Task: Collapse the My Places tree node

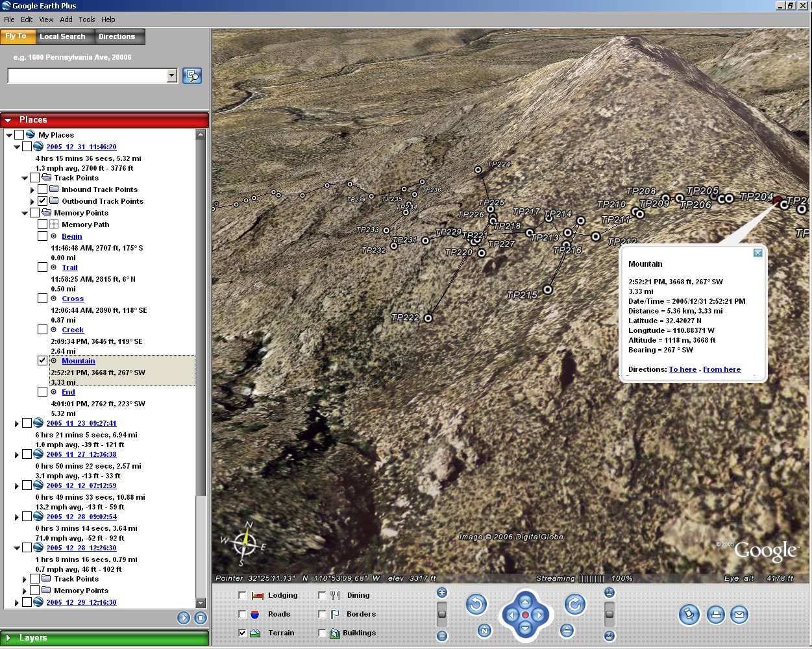Action: tap(9, 135)
